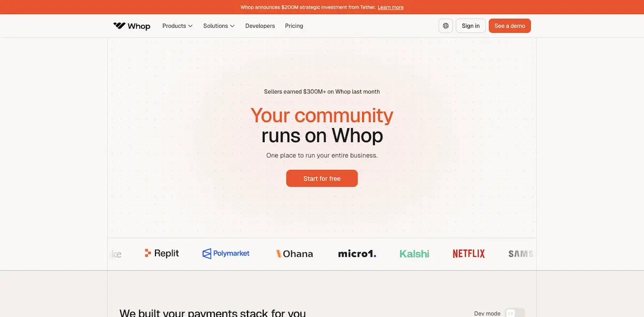This screenshot has width=644, height=317.
Task: Click the Start for free button
Action: pos(322,178)
